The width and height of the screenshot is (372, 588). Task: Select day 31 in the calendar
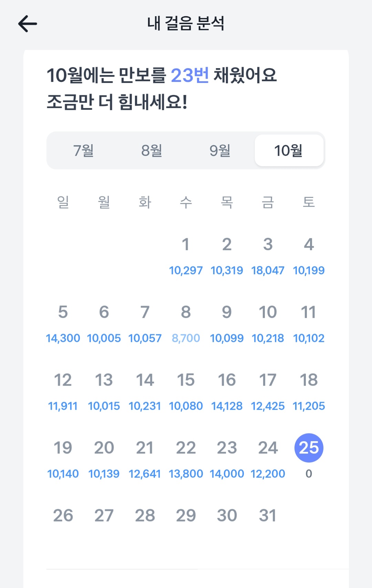(268, 515)
